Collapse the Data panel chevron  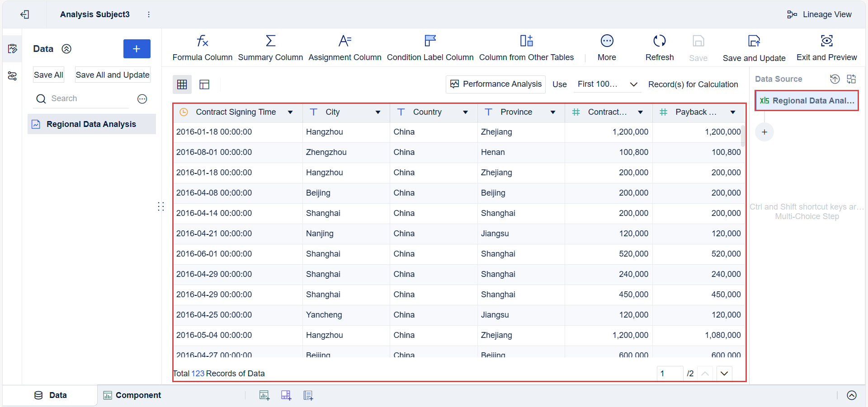click(66, 49)
